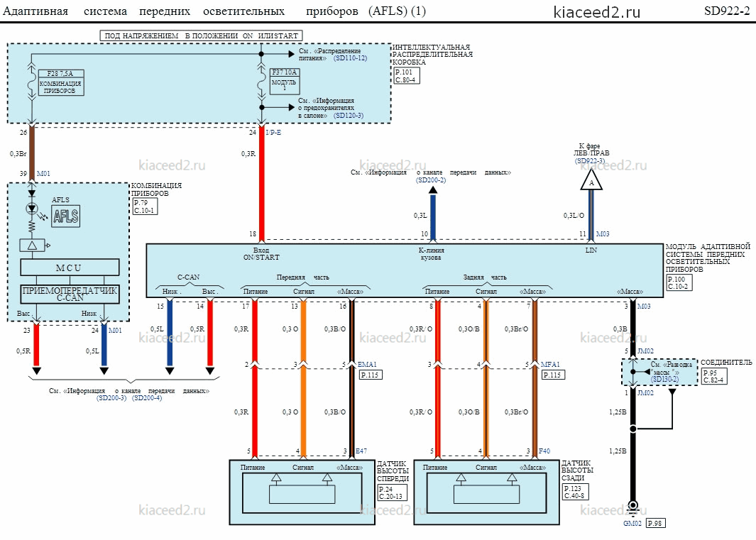Open the SD120-3 fuse information link
This screenshot has width=756, height=540.
(348, 116)
